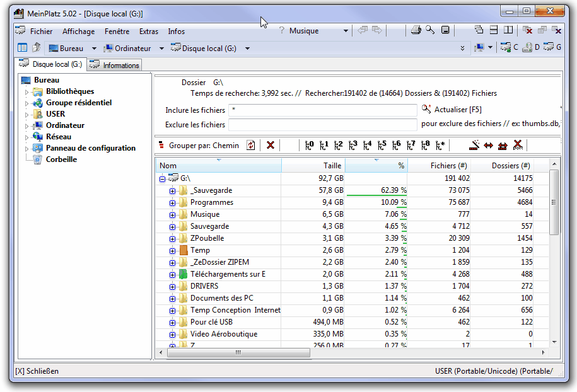Open the Fichier menu
This screenshot has width=577, height=392.
tap(41, 32)
